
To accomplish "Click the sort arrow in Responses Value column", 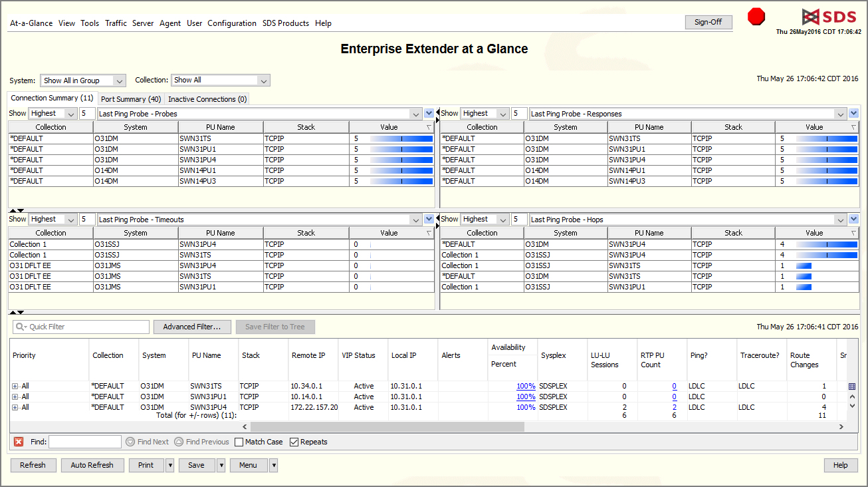I will coord(853,127).
